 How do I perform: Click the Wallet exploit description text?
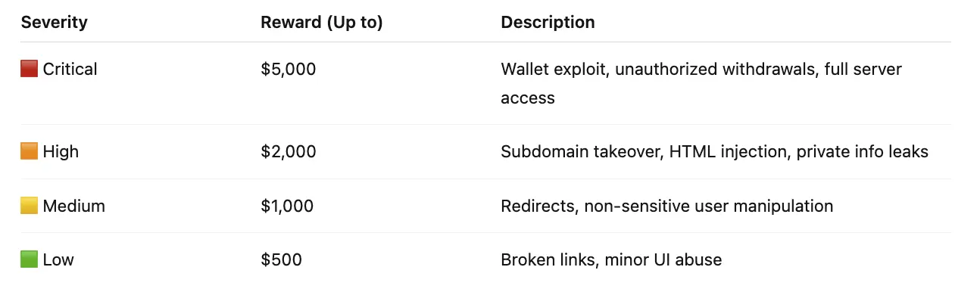701,83
